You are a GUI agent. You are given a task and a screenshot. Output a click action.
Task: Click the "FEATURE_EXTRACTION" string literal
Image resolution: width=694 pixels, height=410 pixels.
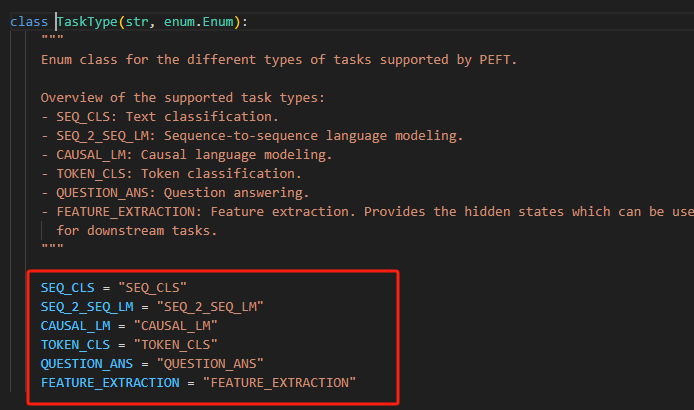tap(279, 382)
